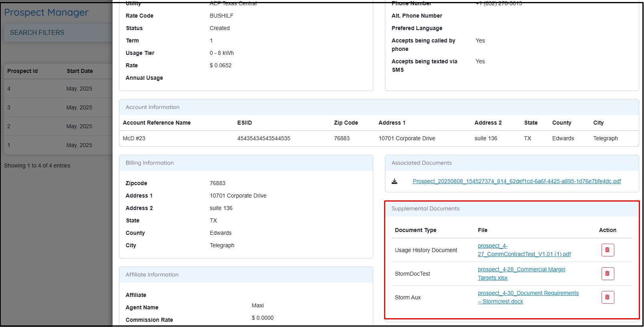Open the Prospect_20250808 PDF link

pos(516,181)
